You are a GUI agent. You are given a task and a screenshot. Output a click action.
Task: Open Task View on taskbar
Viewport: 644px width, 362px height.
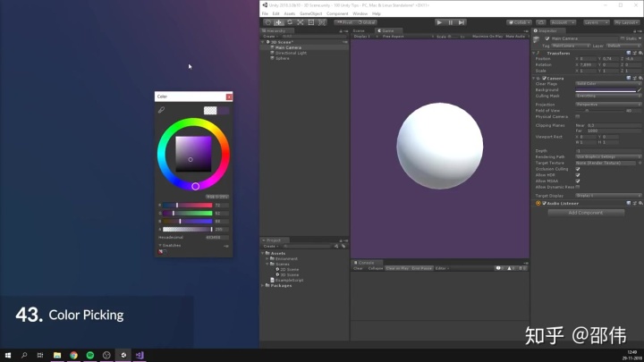click(x=40, y=355)
